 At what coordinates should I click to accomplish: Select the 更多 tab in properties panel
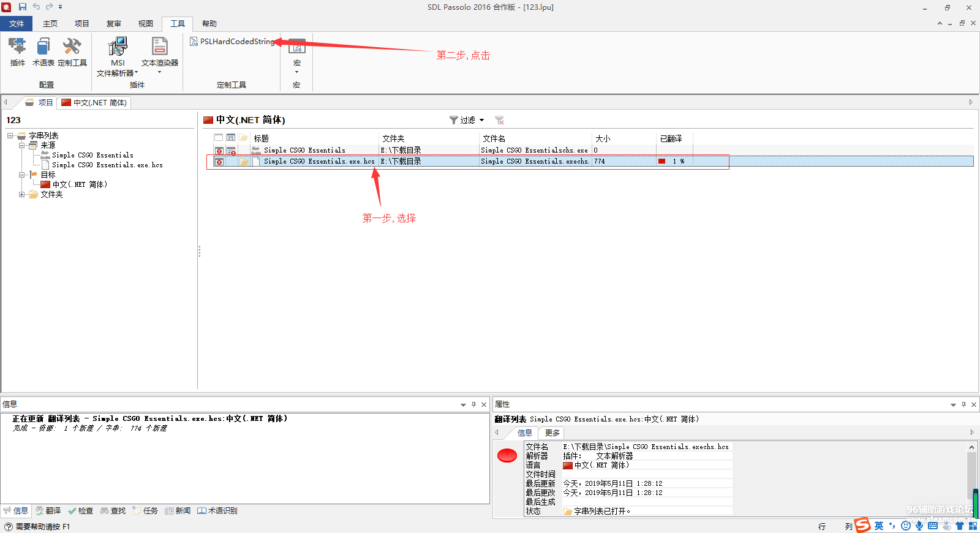552,433
